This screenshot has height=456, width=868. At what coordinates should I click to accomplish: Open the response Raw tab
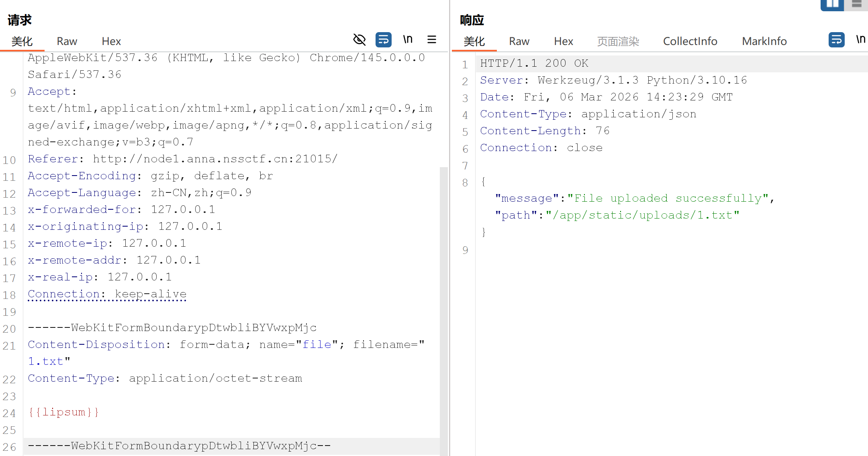tap(519, 41)
